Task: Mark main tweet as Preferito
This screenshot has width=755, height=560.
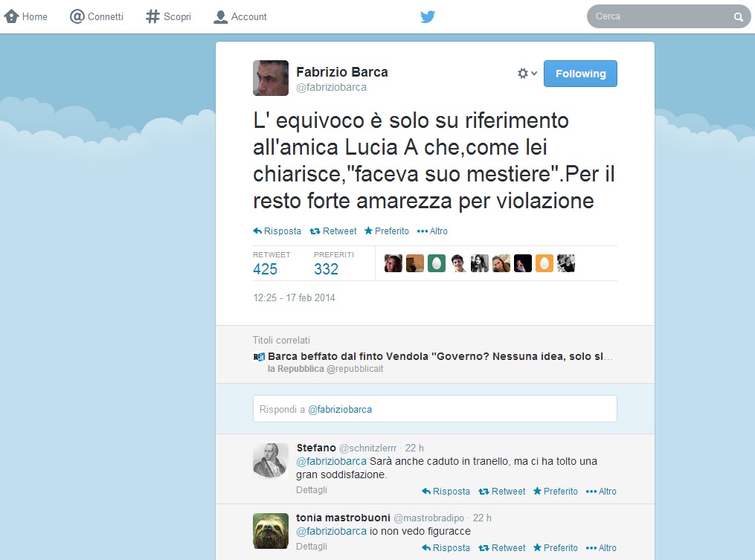Action: tap(387, 231)
